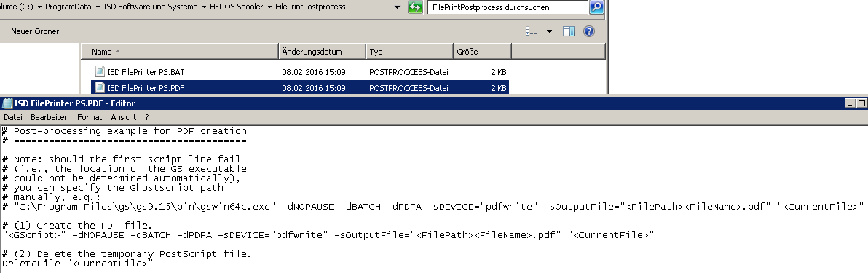Viewport: 868px width, 273px height.
Task: Navigate to ProgramData in breadcrumb
Action: tap(69, 7)
